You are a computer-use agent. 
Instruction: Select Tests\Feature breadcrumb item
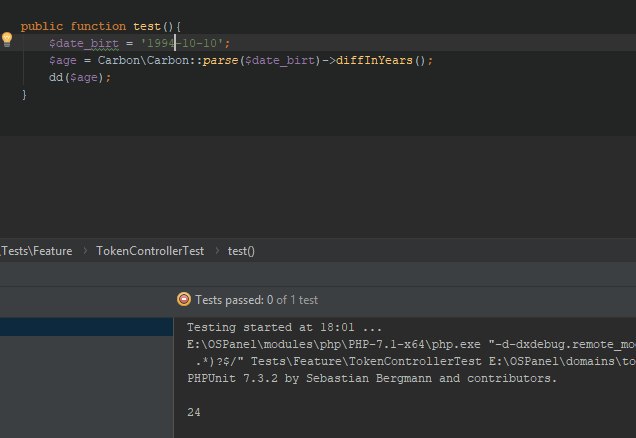tap(37, 251)
